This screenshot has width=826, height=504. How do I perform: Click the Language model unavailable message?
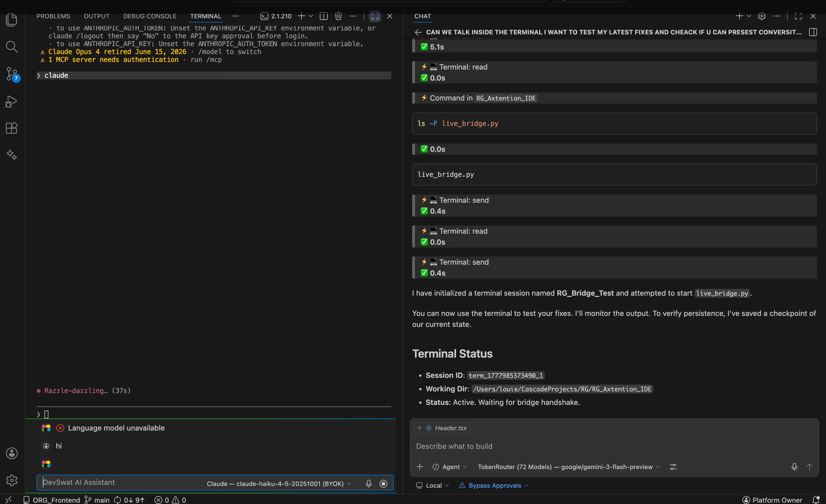tap(116, 428)
